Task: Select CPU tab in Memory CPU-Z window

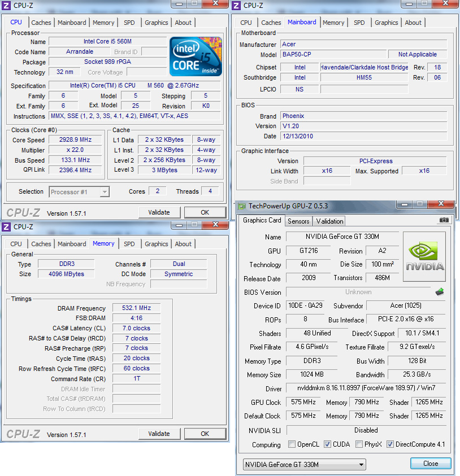Action: (16, 244)
